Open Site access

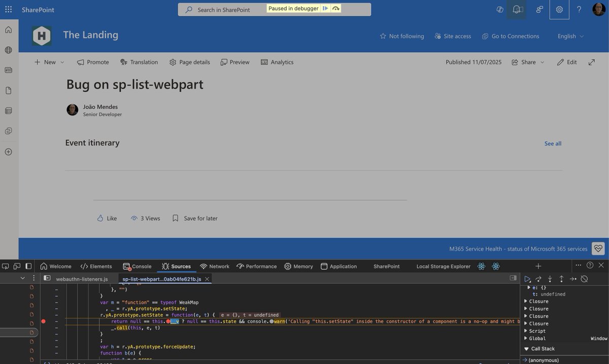(452, 36)
